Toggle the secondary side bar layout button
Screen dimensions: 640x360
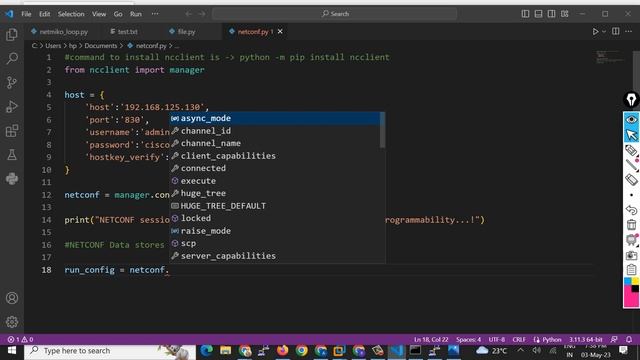click(x=551, y=14)
